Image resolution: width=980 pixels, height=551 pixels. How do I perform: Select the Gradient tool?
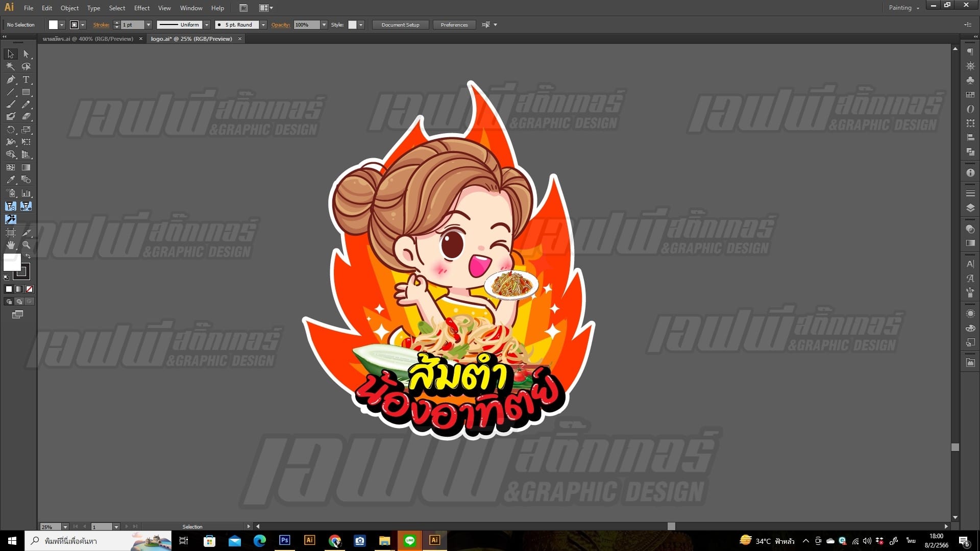pos(26,167)
